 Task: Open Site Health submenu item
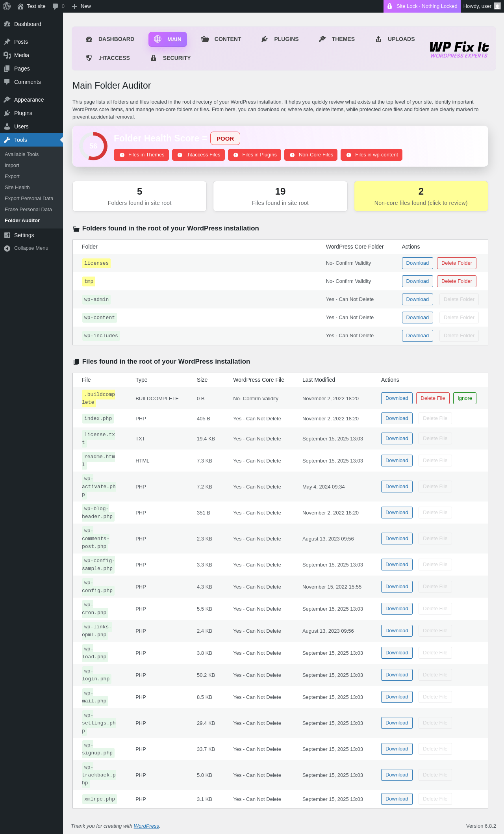[17, 188]
